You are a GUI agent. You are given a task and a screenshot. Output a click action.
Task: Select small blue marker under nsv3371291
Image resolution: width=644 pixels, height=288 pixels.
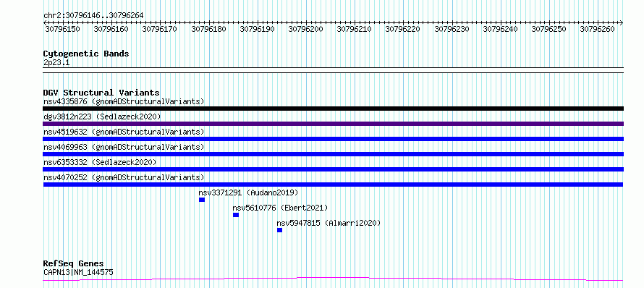click(x=202, y=200)
